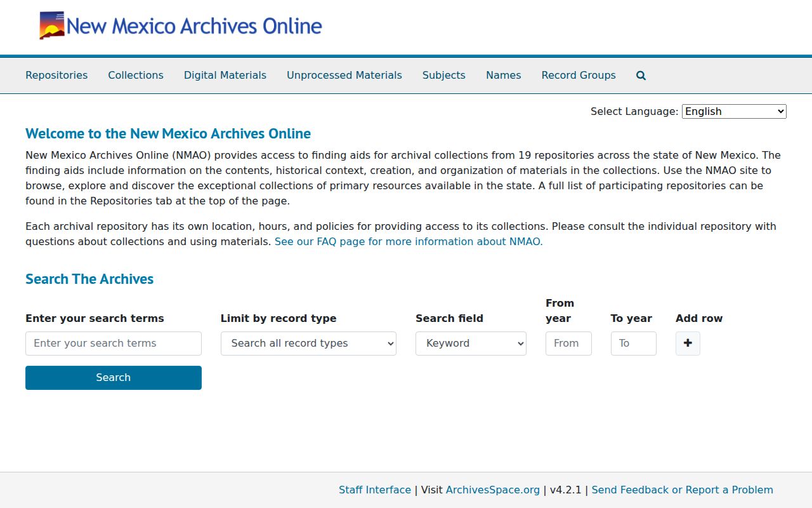Click the Enter your search terms label
Screen dimensions: 812x508
point(95,318)
